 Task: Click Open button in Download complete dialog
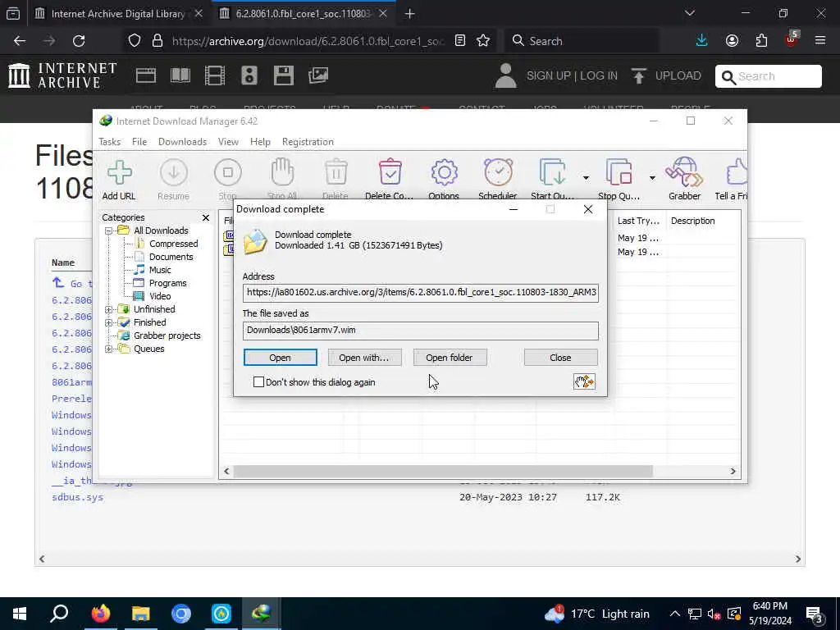(281, 358)
